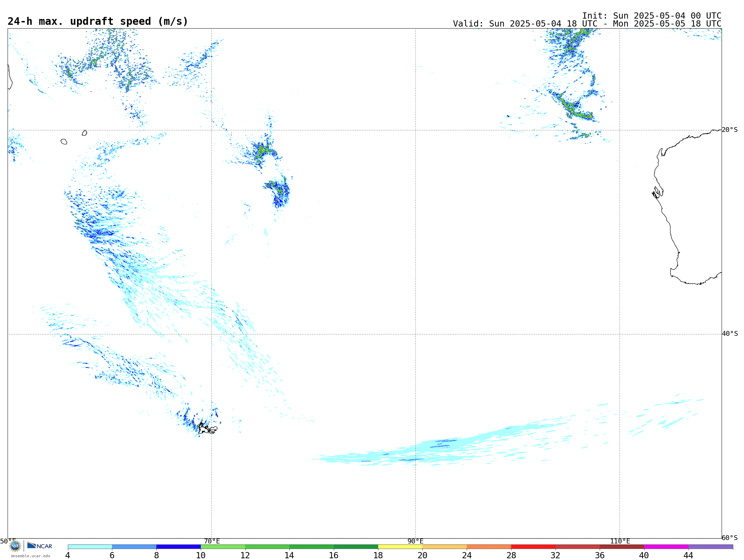Click the colorbar tick label 10
Viewport: 744px width, 560px height.
click(201, 555)
